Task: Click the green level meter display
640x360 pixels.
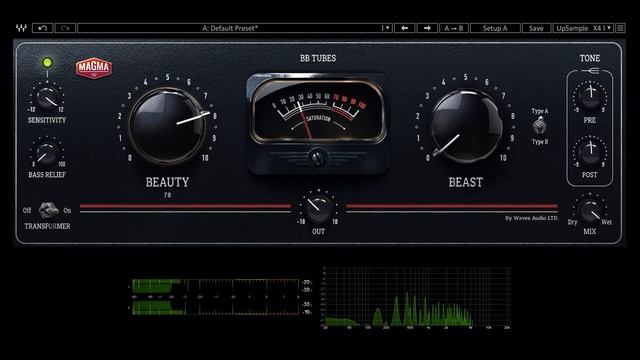Action: [x=216, y=297]
